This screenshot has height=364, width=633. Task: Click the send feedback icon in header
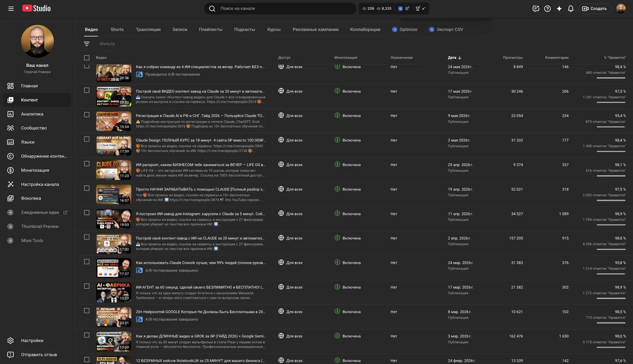pos(536,8)
